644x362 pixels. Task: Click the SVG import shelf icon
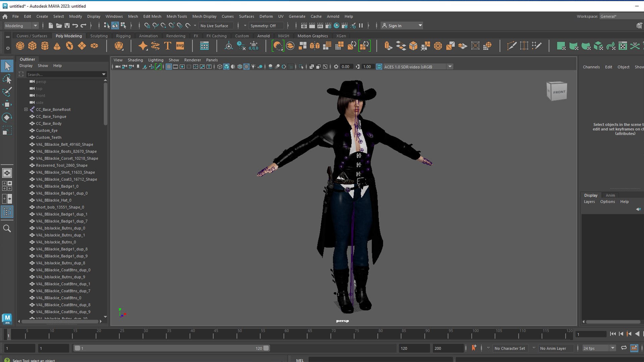click(x=180, y=46)
